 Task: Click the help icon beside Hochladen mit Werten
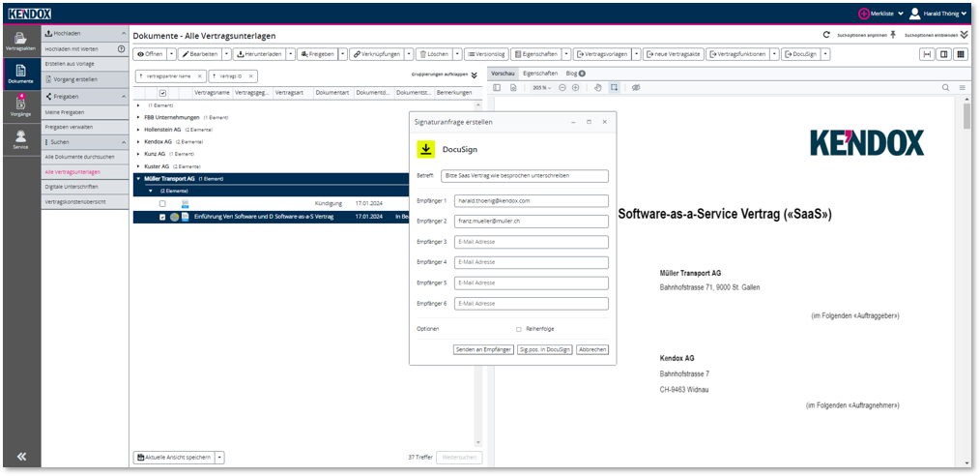pyautogui.click(x=121, y=48)
